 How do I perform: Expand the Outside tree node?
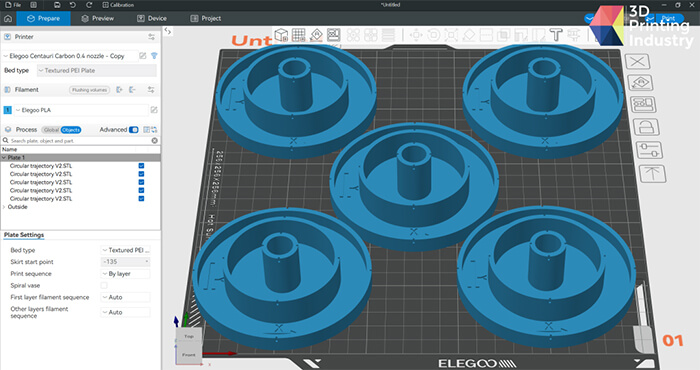[x=4, y=207]
